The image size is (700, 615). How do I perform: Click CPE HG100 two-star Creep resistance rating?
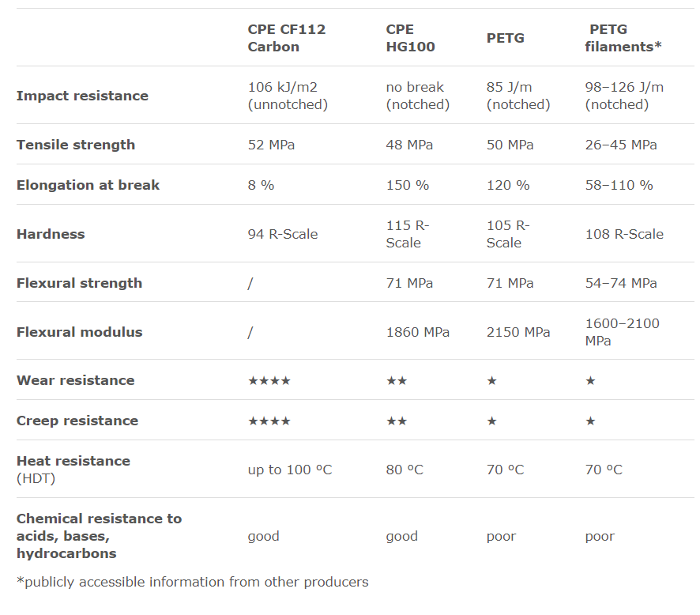tap(397, 421)
